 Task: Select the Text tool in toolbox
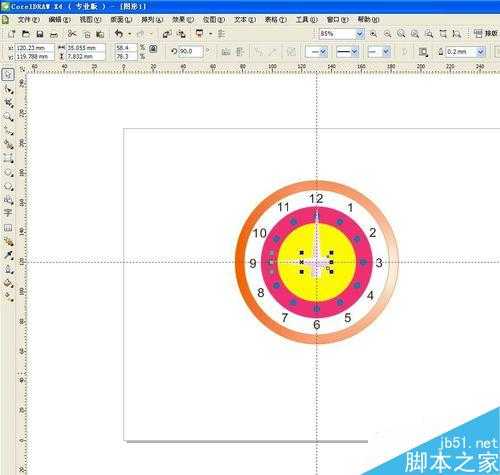pyautogui.click(x=8, y=212)
